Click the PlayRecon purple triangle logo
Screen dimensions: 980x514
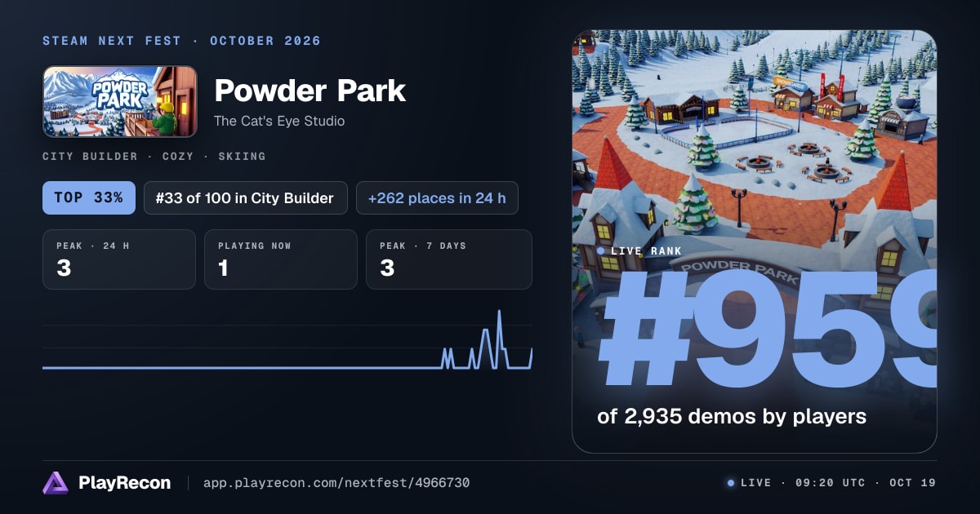coord(55,483)
